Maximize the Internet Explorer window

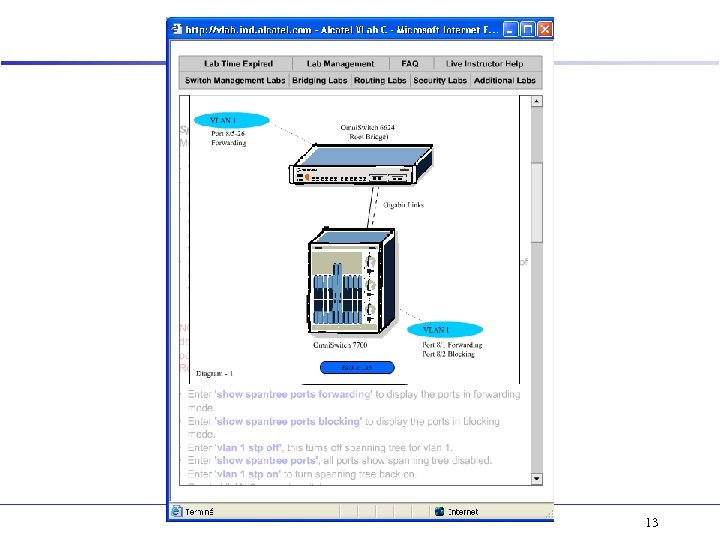point(528,29)
